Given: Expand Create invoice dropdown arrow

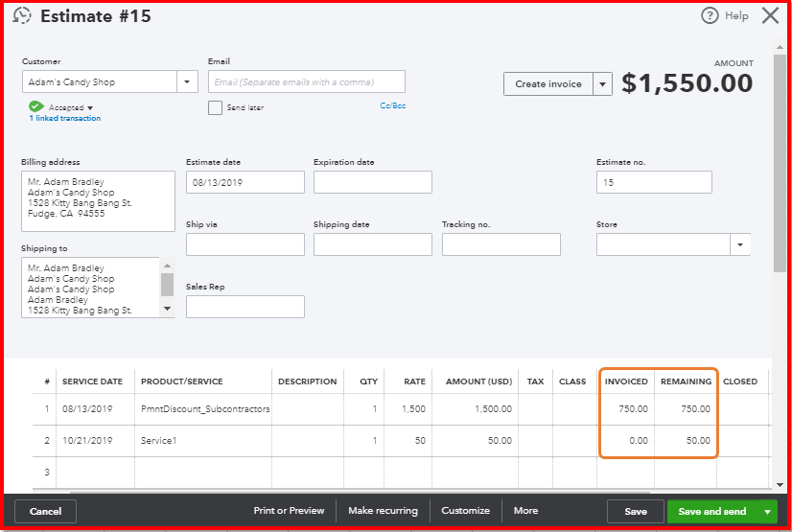Looking at the screenshot, I should (602, 84).
